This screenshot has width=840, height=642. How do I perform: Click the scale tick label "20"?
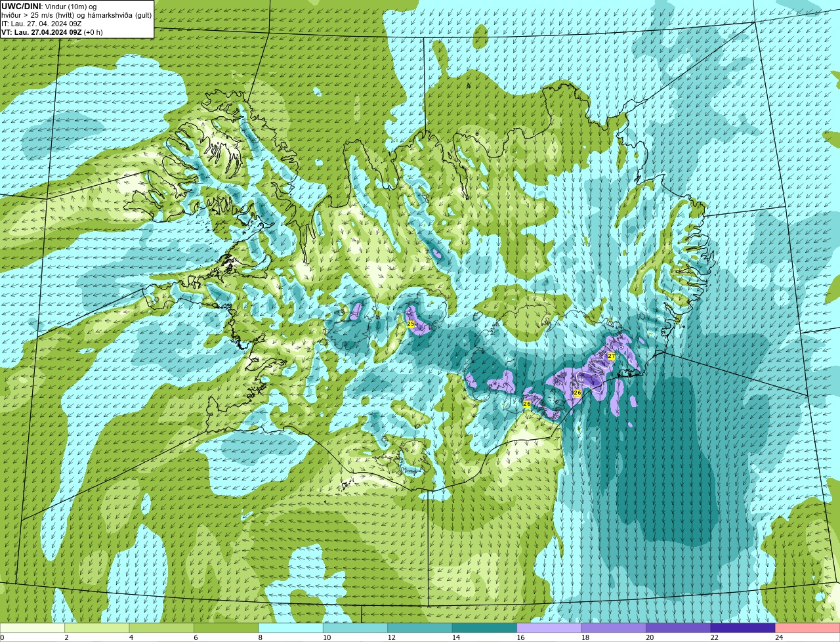[650, 637]
